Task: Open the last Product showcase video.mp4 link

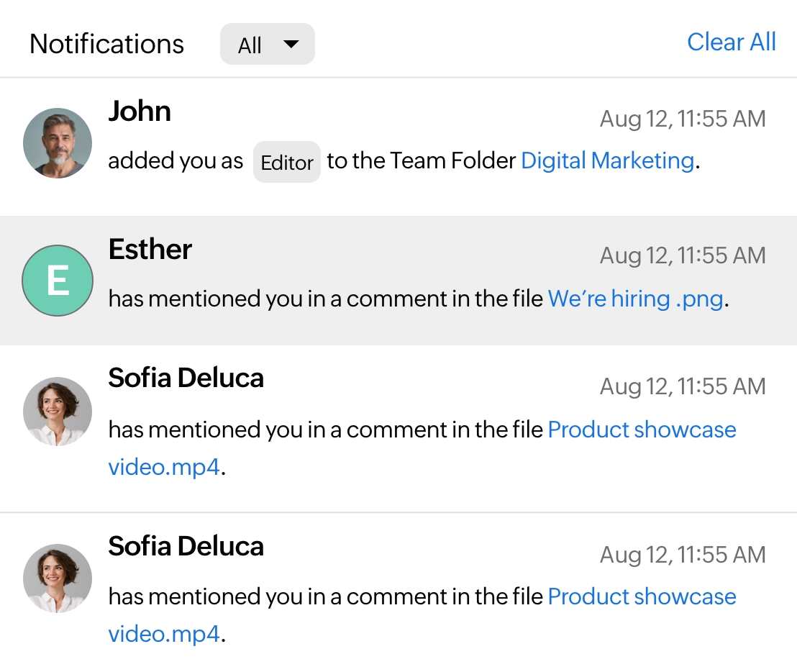Action: coord(642,597)
